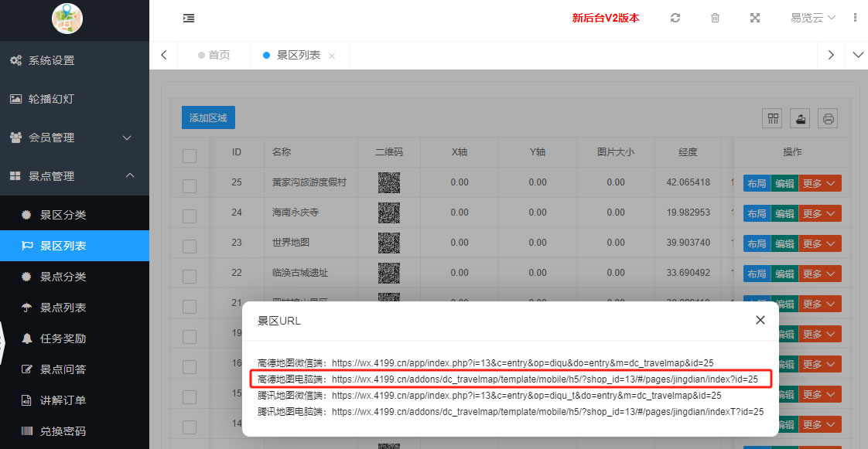
Task: Click the trash clear-cache icon
Action: tap(715, 18)
